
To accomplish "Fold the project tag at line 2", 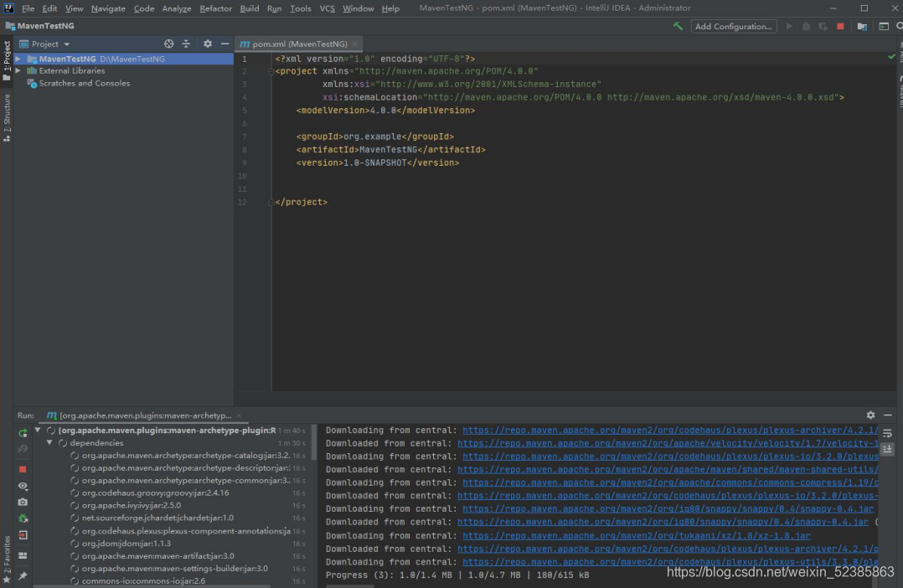I will coord(271,71).
